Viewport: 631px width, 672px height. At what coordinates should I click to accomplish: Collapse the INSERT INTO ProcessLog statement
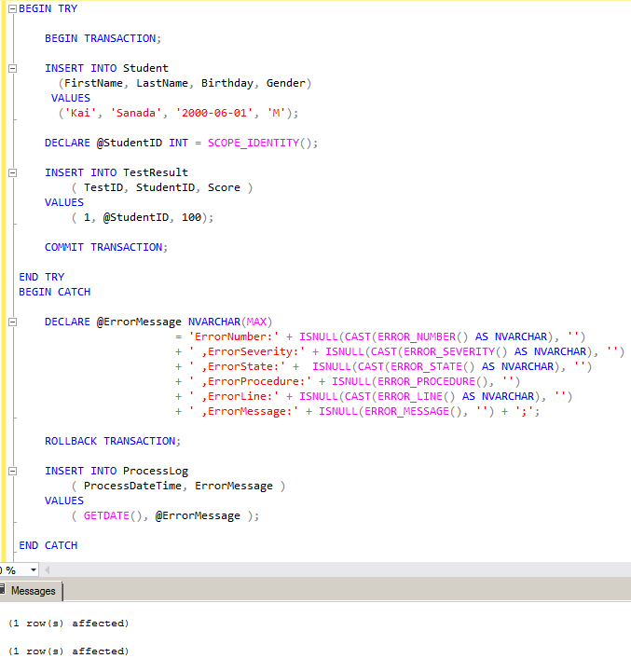click(x=13, y=471)
